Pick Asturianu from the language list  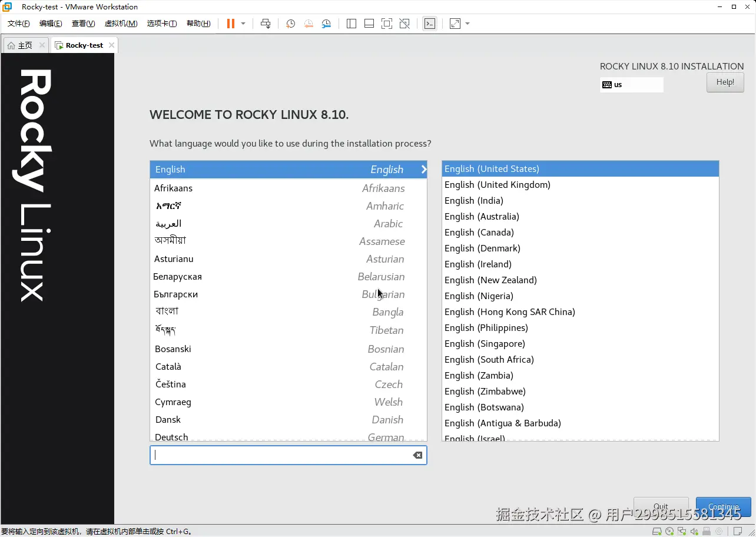(x=289, y=259)
